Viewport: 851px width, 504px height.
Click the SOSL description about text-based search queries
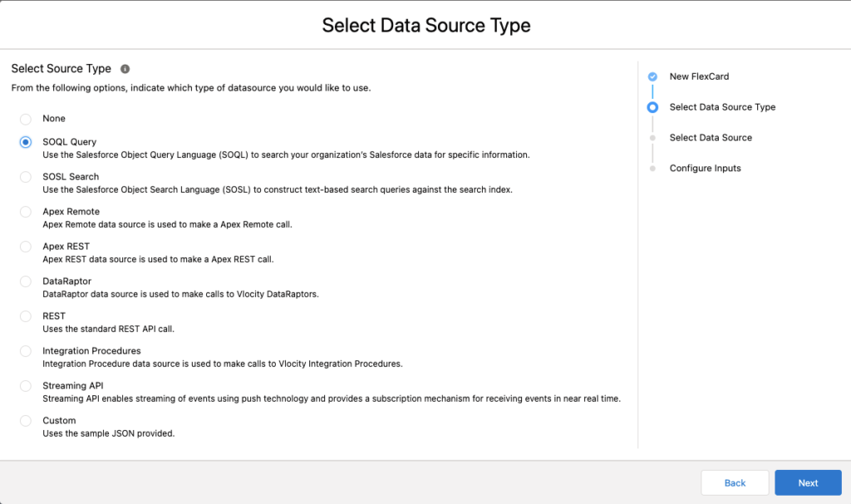(x=278, y=189)
